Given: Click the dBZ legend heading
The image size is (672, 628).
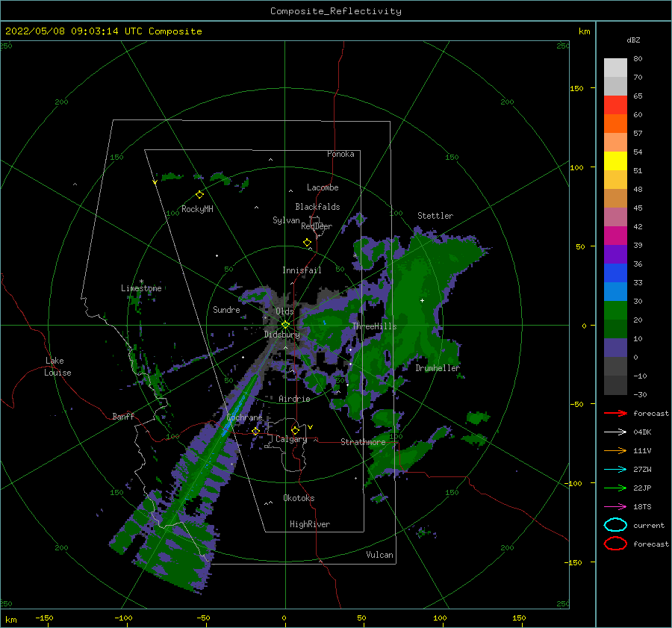Looking at the screenshot, I should tap(633, 40).
